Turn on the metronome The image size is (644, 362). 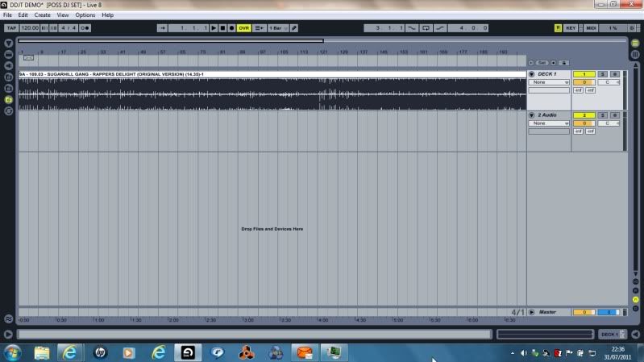tap(85, 28)
